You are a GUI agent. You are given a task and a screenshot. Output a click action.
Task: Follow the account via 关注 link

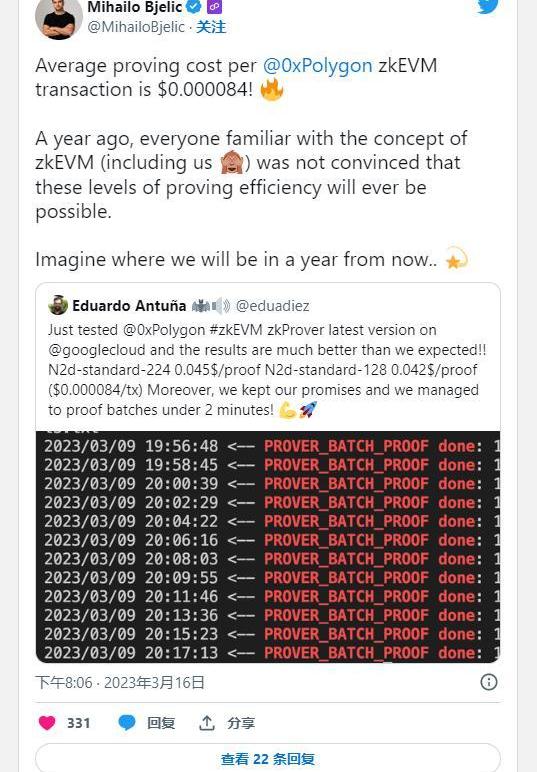click(211, 27)
